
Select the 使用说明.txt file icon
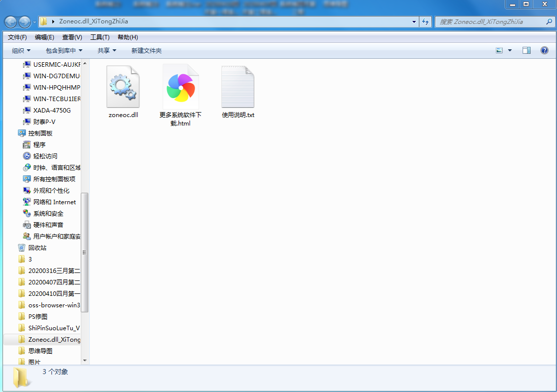[238, 87]
